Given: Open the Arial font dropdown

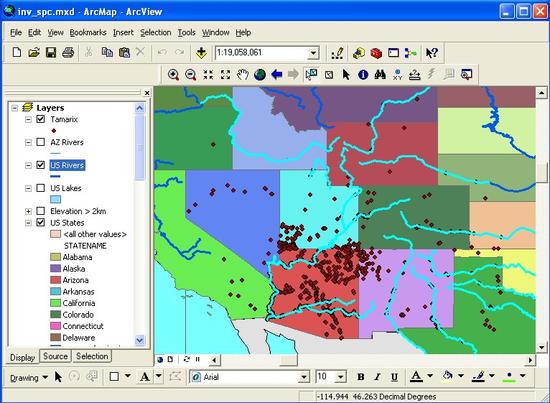Looking at the screenshot, I should 304,377.
